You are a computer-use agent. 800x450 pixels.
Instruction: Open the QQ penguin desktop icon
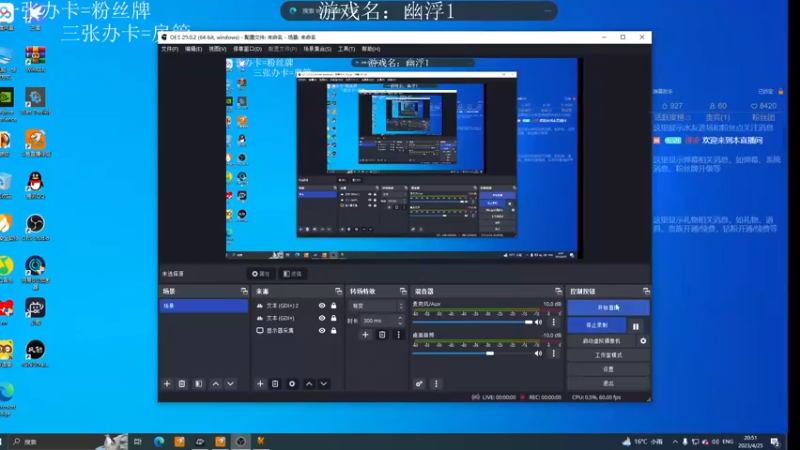pos(35,185)
